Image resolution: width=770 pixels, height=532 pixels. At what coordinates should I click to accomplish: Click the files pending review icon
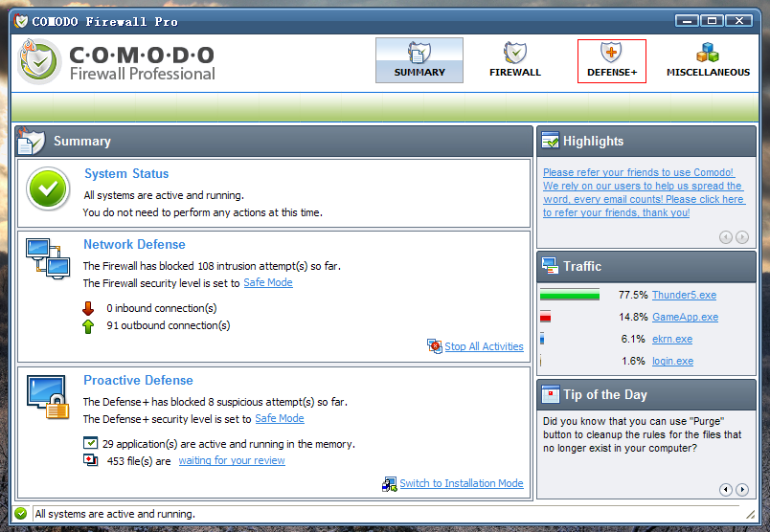(90, 460)
